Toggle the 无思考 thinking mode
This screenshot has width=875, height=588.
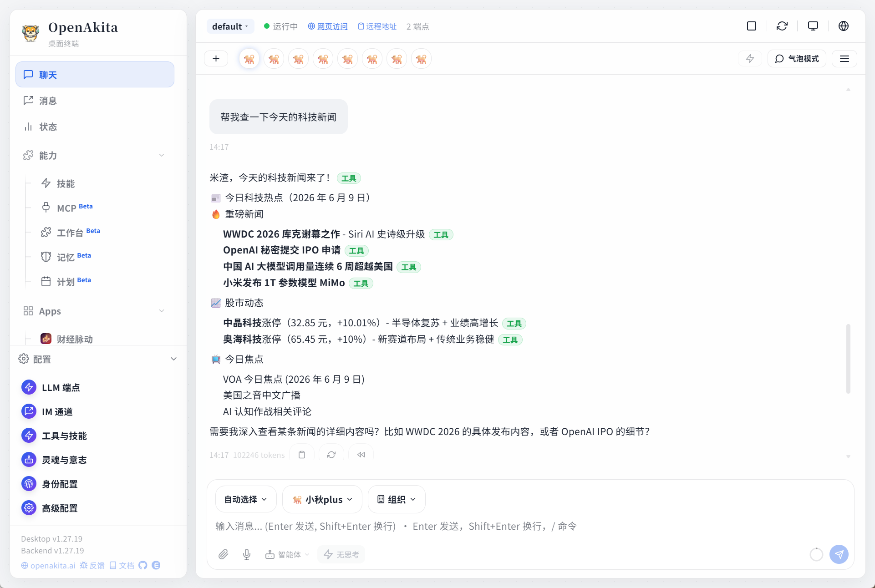coord(341,554)
